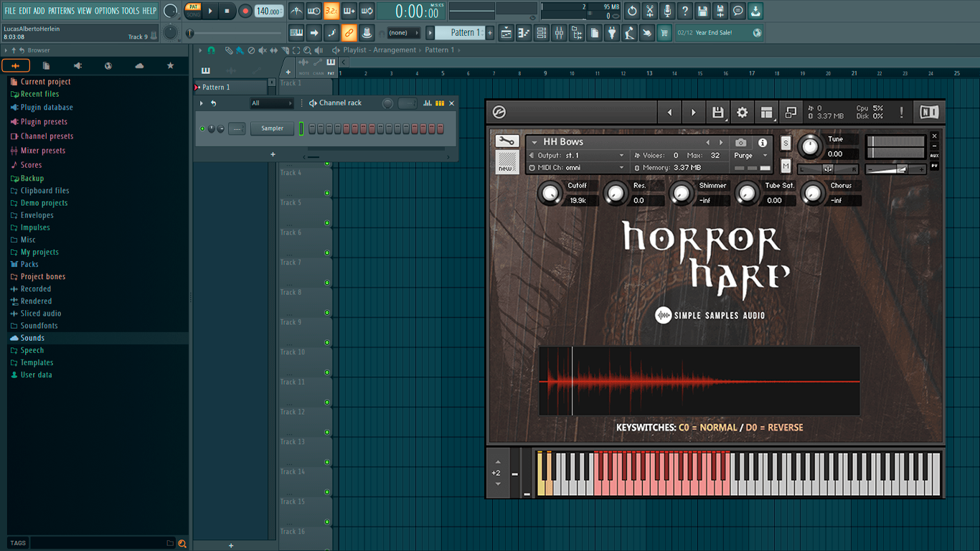Open the Piano roll from toolbar
The height and width of the screenshot is (551, 980).
pyautogui.click(x=524, y=32)
